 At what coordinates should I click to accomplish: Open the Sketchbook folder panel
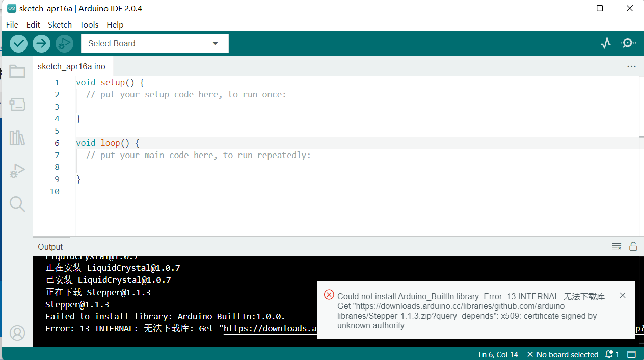coord(17,71)
